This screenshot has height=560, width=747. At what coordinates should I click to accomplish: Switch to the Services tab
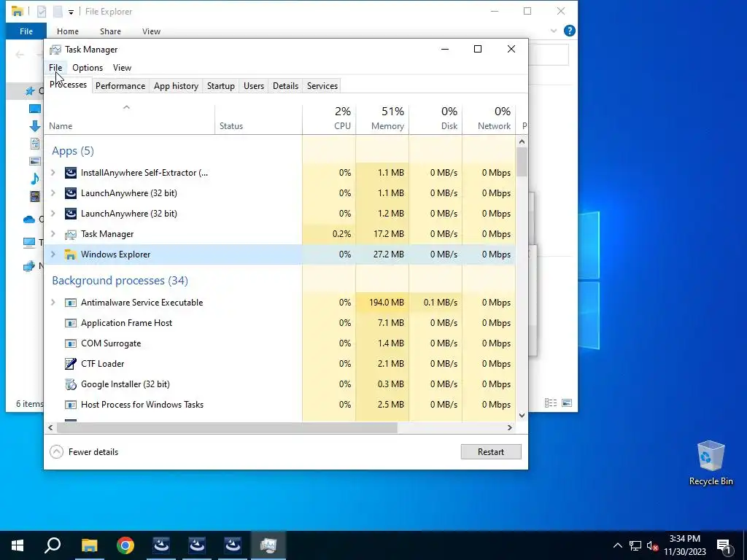(x=322, y=86)
